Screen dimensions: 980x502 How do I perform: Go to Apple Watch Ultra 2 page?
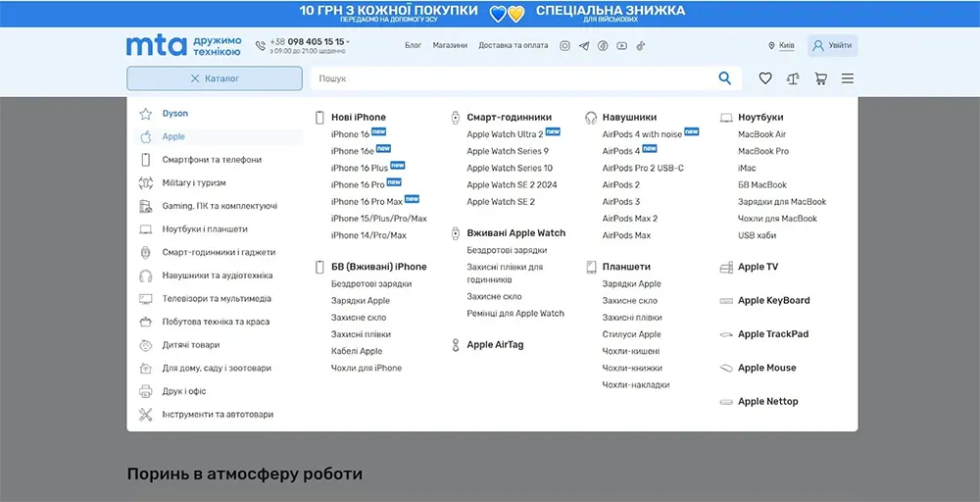click(x=505, y=134)
